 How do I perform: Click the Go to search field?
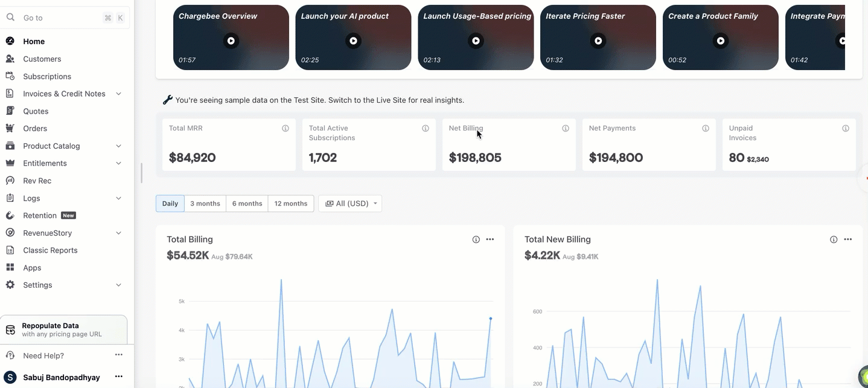tap(60, 18)
